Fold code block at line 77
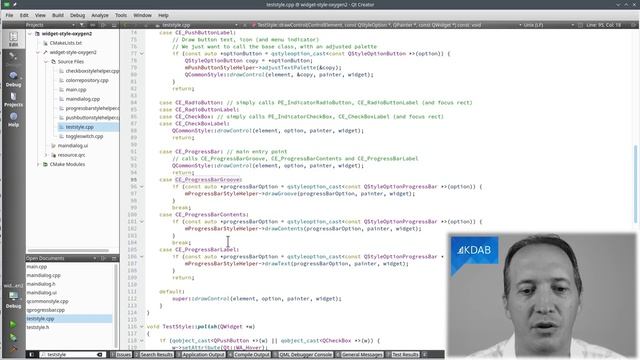640x360 pixels. coord(142,53)
